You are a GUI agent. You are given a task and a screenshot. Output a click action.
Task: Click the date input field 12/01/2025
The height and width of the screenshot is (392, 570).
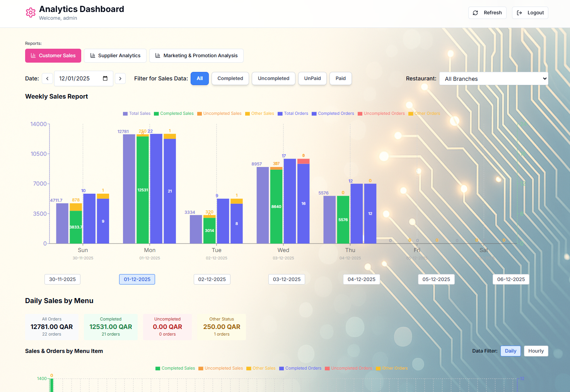[84, 78]
